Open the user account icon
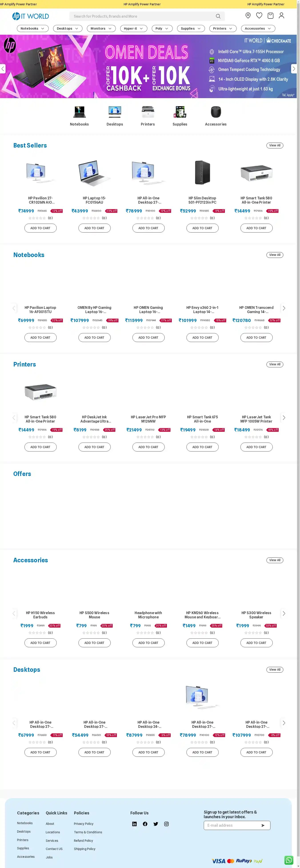The width and height of the screenshot is (300, 868). coord(282,16)
